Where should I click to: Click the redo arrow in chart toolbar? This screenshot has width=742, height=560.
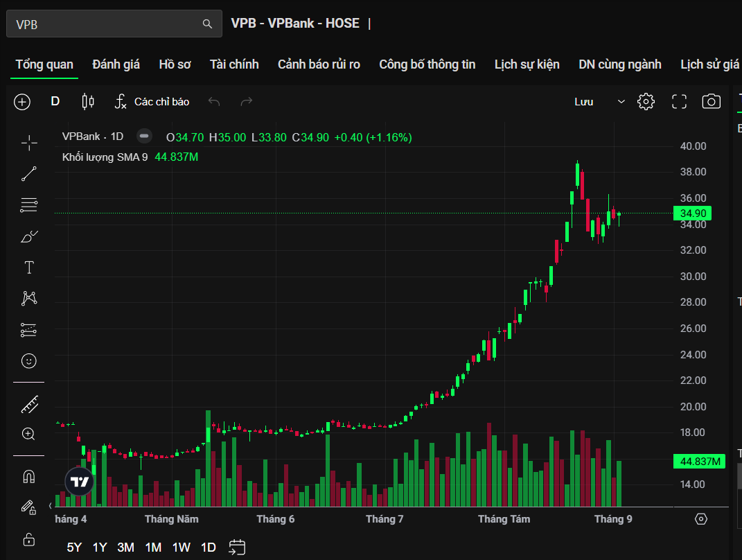[x=247, y=101]
